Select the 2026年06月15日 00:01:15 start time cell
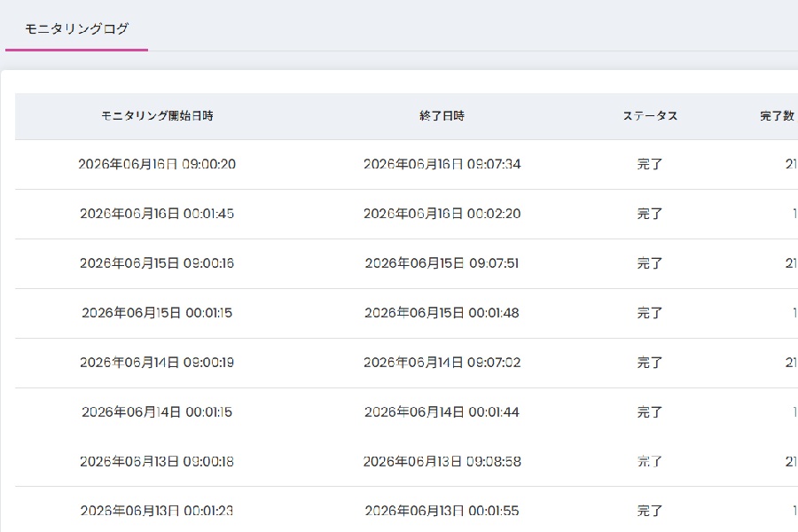This screenshot has width=798, height=532. [x=157, y=313]
